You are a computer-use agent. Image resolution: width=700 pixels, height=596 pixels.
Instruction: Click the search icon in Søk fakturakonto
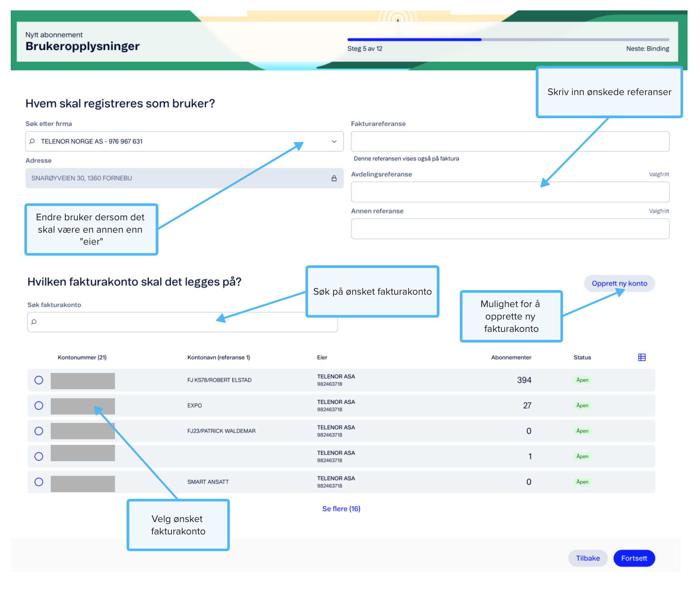34,322
